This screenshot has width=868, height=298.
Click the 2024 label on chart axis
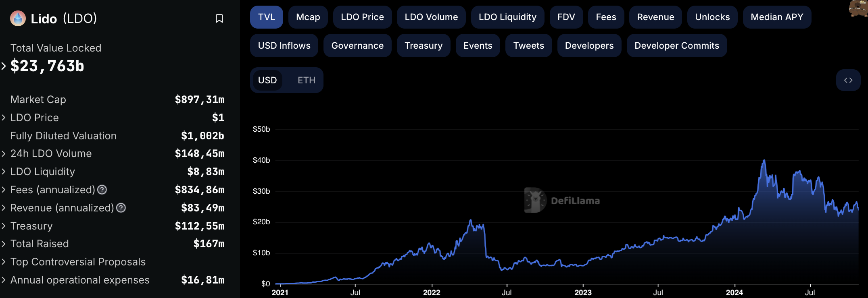coord(734,293)
